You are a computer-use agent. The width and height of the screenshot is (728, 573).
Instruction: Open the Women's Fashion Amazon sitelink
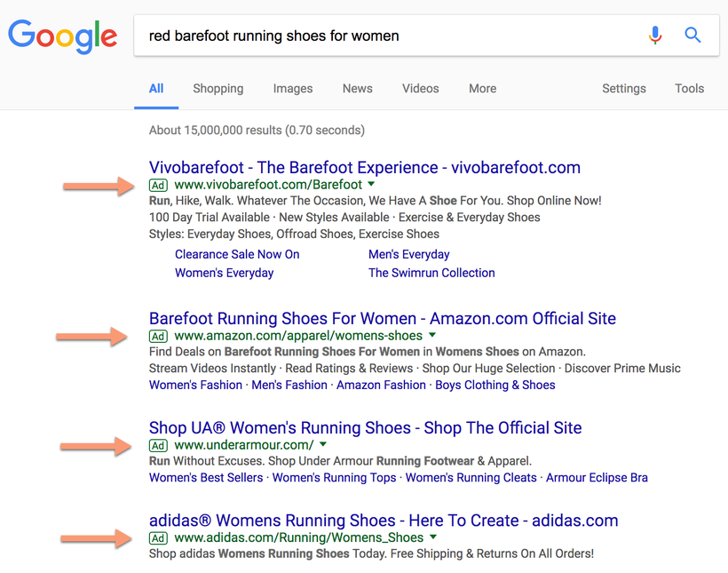pyautogui.click(x=195, y=385)
